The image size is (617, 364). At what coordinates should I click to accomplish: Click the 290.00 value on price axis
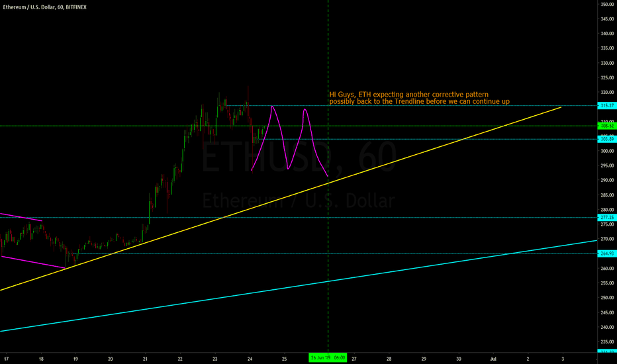(x=607, y=180)
